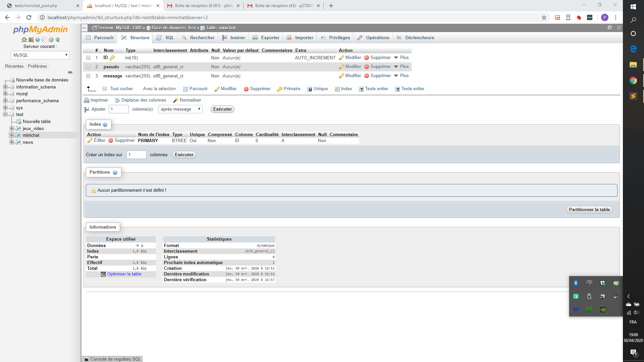Click the link chain icon in navigation panel
Image resolution: width=644 pixels, height=362 pixels.
click(70, 72)
